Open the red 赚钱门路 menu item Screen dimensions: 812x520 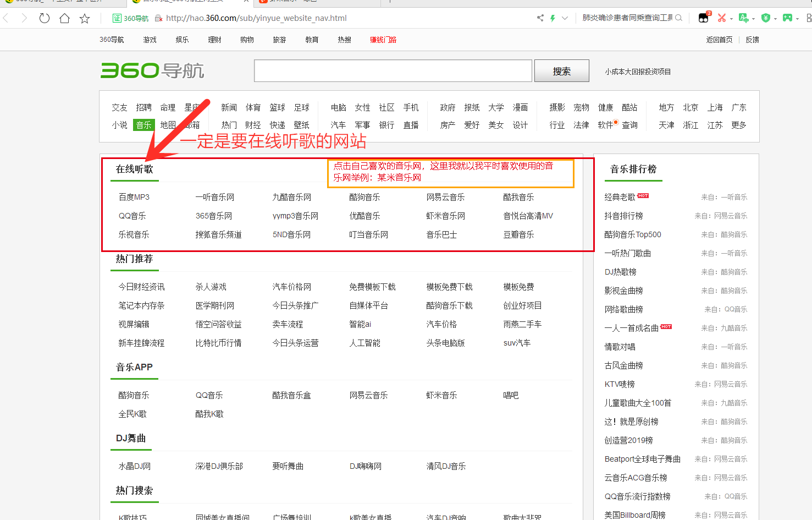click(x=383, y=40)
